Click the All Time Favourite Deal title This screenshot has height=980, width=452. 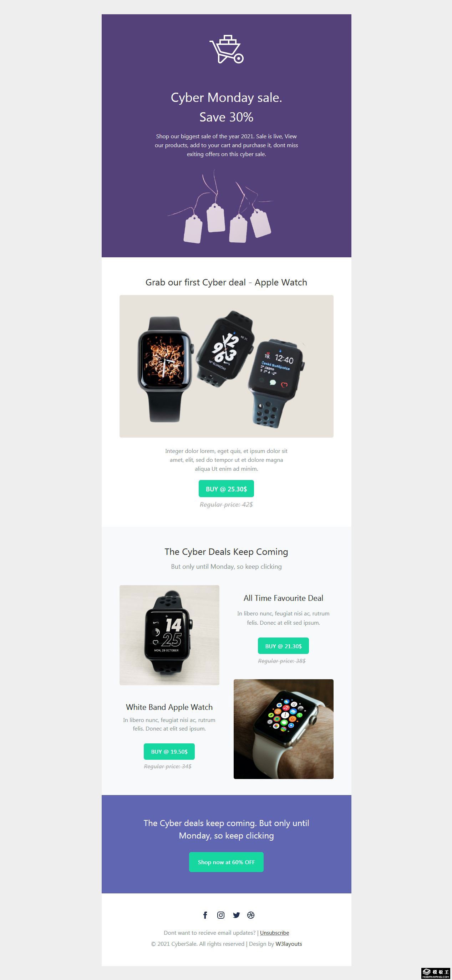pos(283,598)
